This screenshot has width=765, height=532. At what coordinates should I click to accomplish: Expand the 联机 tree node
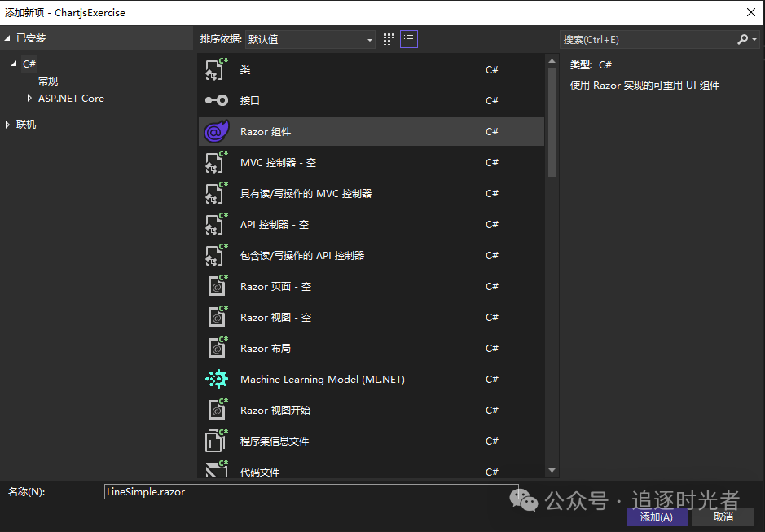click(x=7, y=123)
